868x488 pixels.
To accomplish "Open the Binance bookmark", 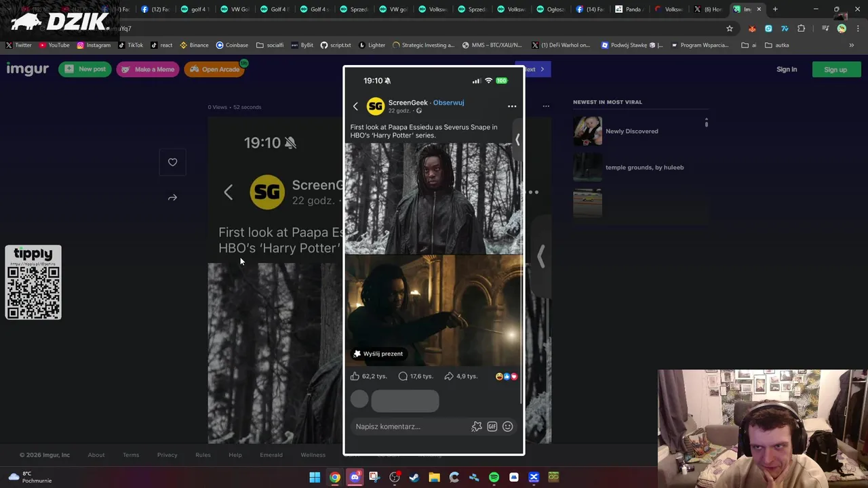I will tap(194, 45).
